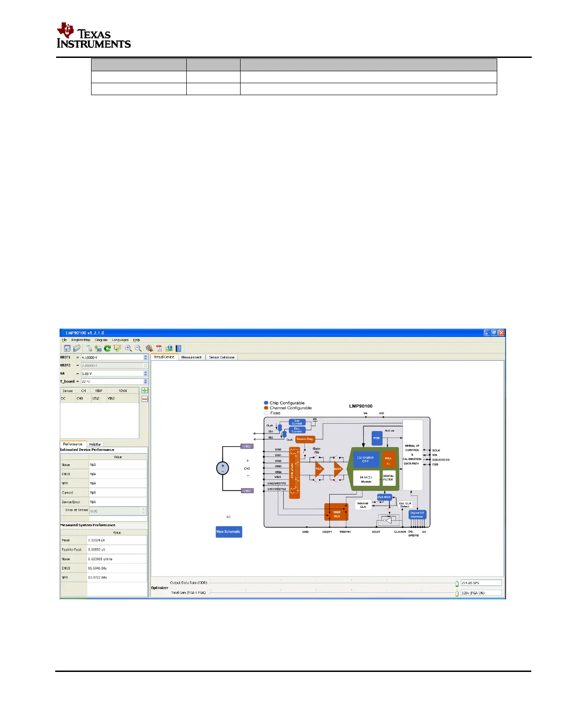Screen dimensions: 563x728
Task: Add a sensor with green plus icon
Action: (x=145, y=390)
